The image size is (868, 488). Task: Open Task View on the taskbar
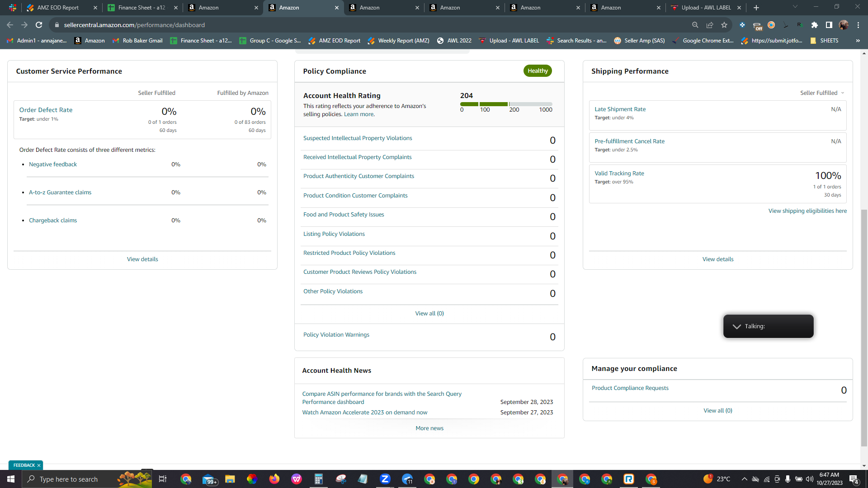pyautogui.click(x=163, y=479)
